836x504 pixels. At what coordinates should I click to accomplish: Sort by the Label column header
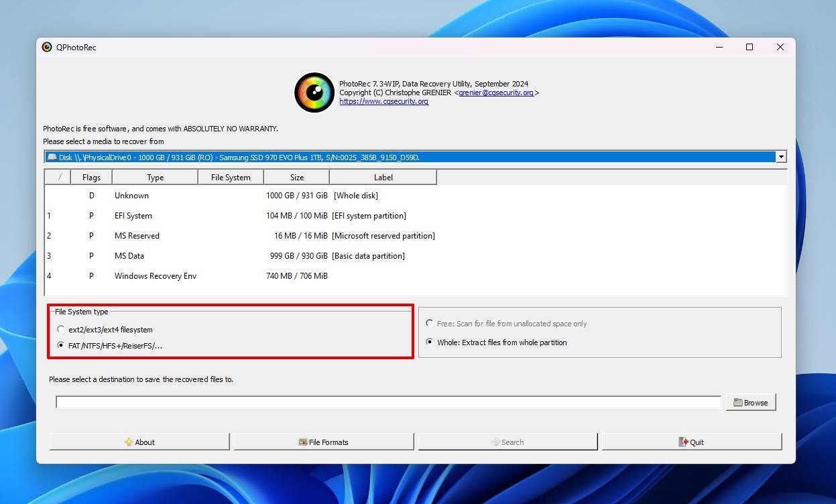click(383, 177)
